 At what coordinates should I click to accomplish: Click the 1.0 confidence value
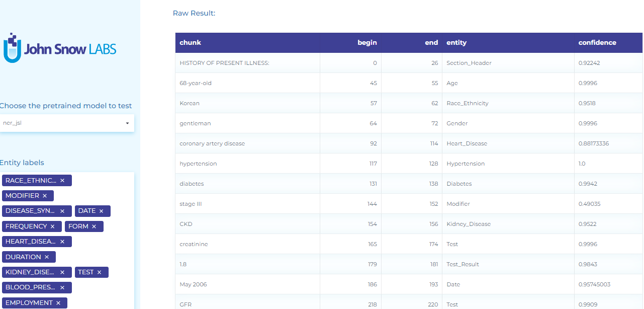[582, 164]
